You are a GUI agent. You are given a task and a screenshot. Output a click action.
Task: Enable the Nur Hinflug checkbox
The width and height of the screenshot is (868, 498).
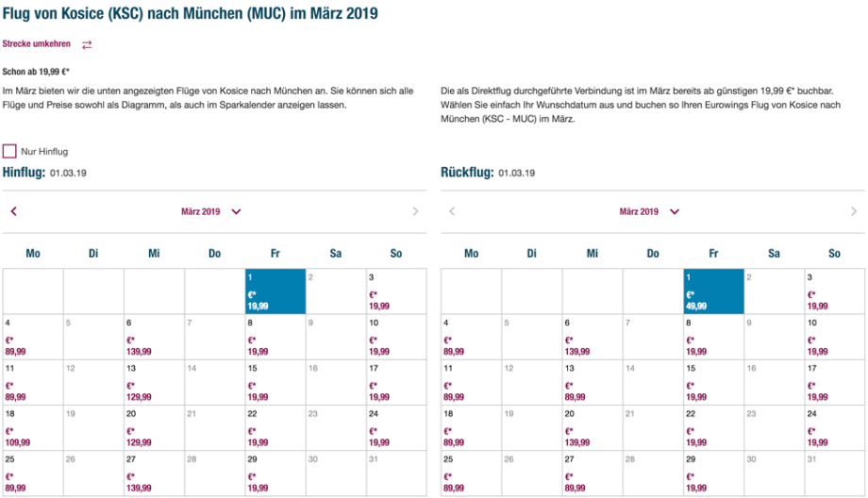click(x=10, y=151)
